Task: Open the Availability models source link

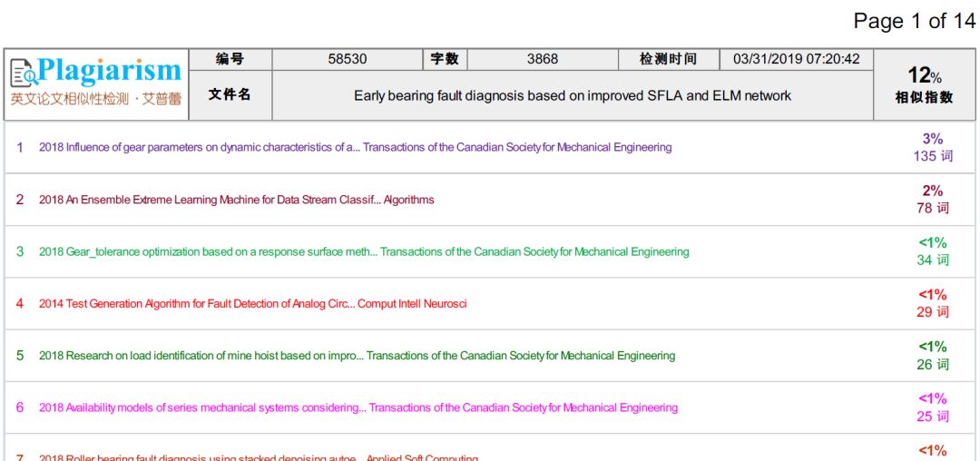Action: (358, 408)
